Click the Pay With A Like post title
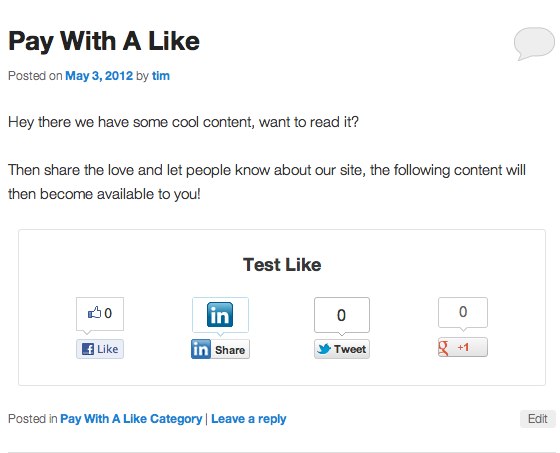560x453 pixels. point(104,41)
